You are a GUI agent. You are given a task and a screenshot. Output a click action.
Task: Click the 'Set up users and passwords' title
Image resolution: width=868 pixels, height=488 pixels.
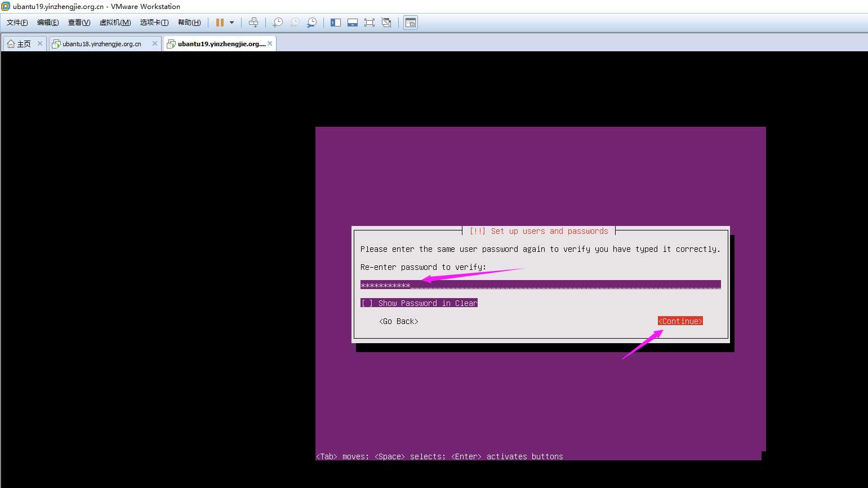(x=539, y=231)
